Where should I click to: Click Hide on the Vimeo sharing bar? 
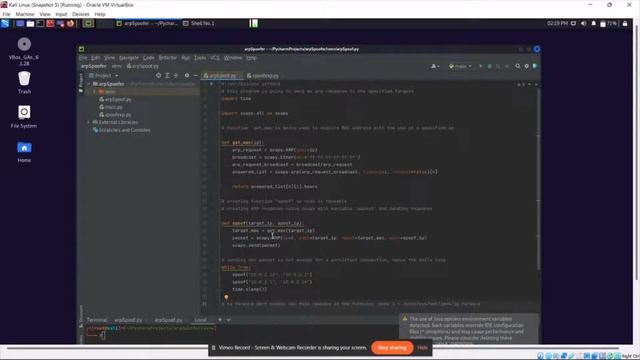(422, 348)
